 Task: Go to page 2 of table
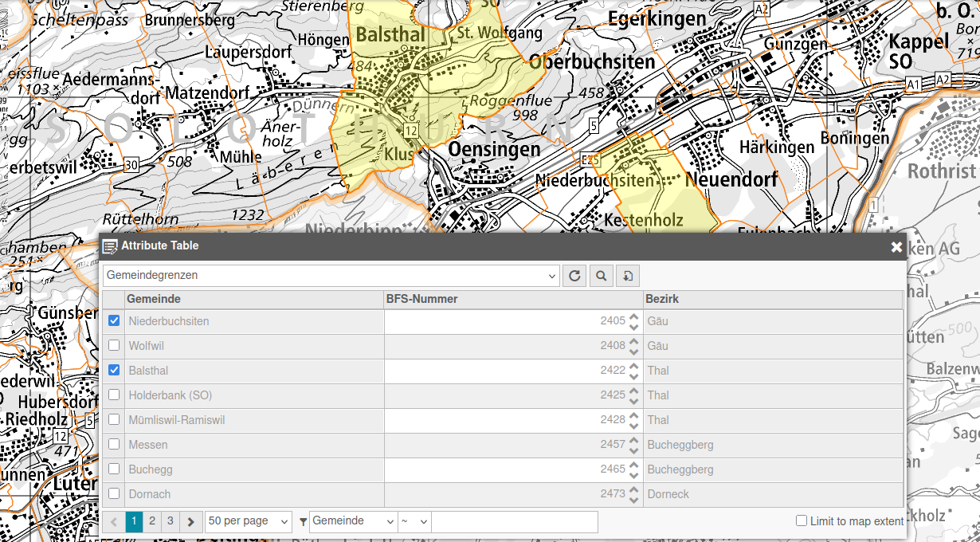(x=152, y=521)
